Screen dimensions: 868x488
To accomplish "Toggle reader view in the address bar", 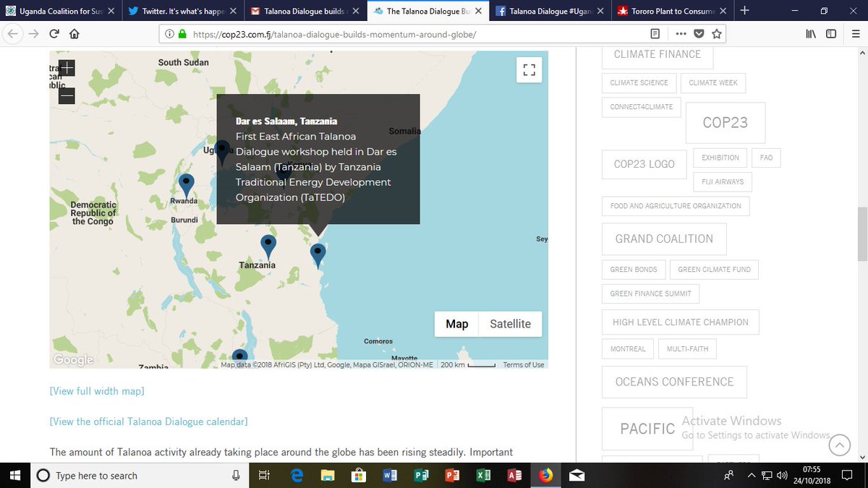I will (x=655, y=34).
